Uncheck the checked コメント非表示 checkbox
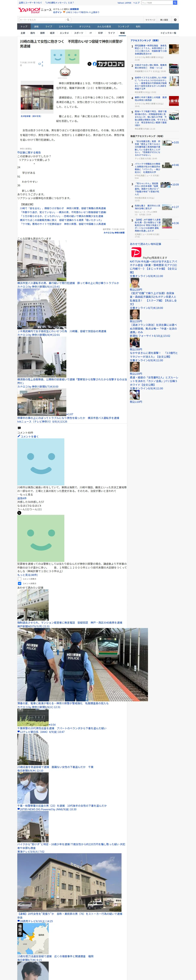Viewport: 196px width, 980px height. coord(19,583)
